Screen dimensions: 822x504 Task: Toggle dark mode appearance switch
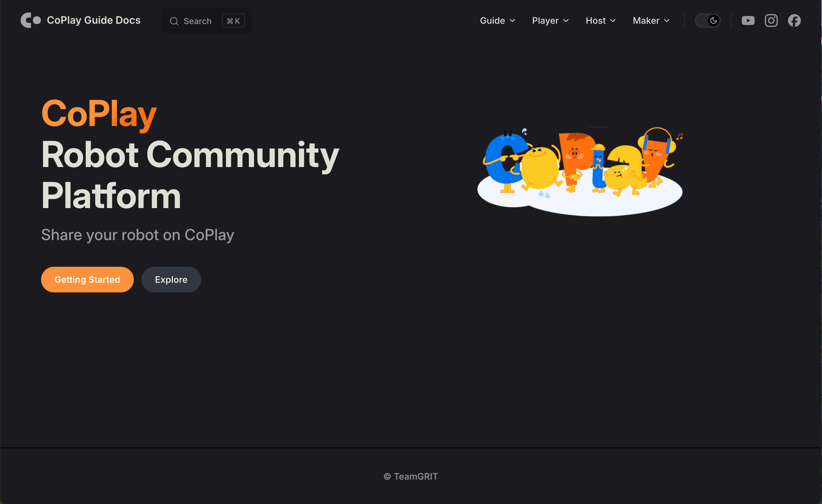tap(707, 21)
